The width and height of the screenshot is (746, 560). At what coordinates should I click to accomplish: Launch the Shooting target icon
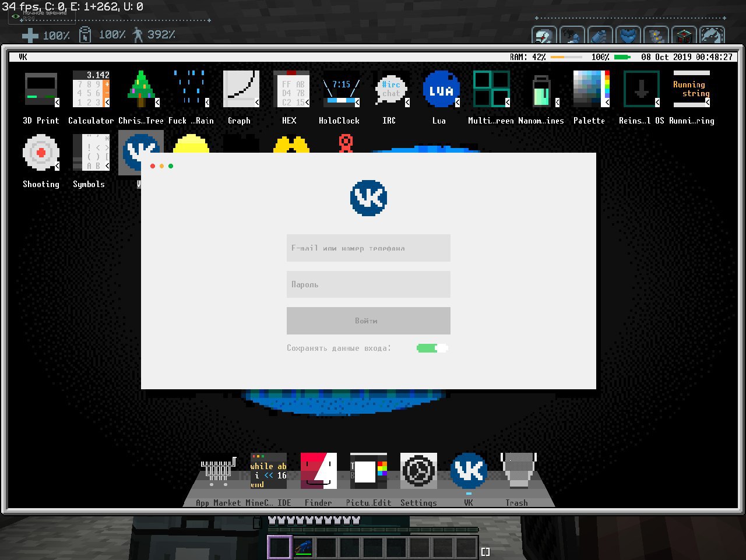[41, 152]
